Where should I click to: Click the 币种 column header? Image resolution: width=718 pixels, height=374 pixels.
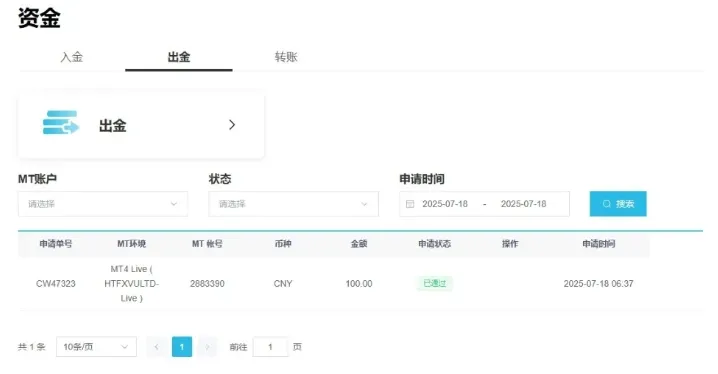pos(283,244)
